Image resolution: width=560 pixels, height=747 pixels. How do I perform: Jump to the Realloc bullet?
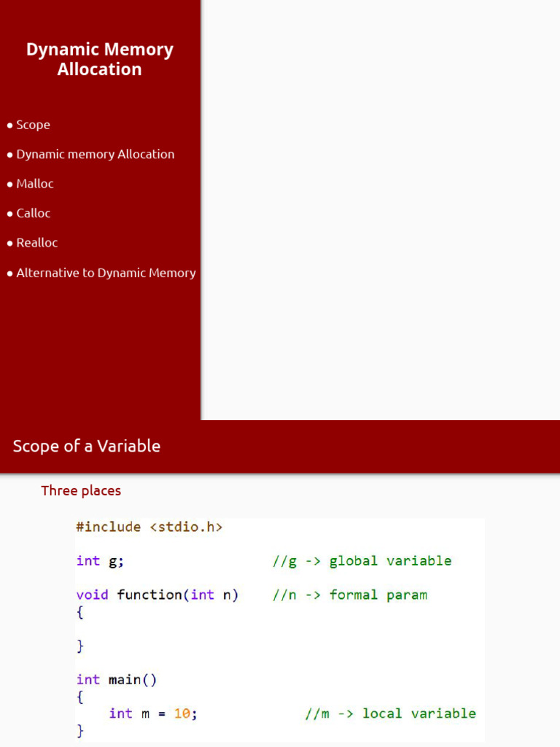(36, 242)
